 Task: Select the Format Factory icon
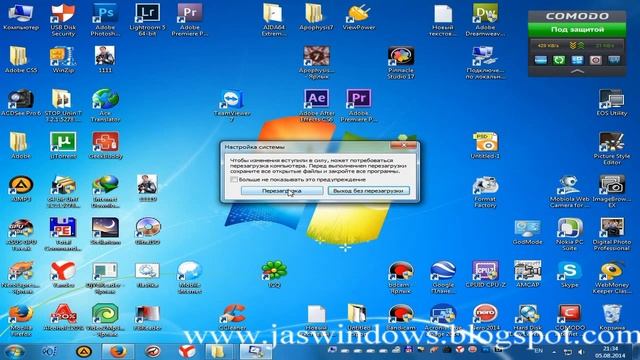pyautogui.click(x=485, y=192)
